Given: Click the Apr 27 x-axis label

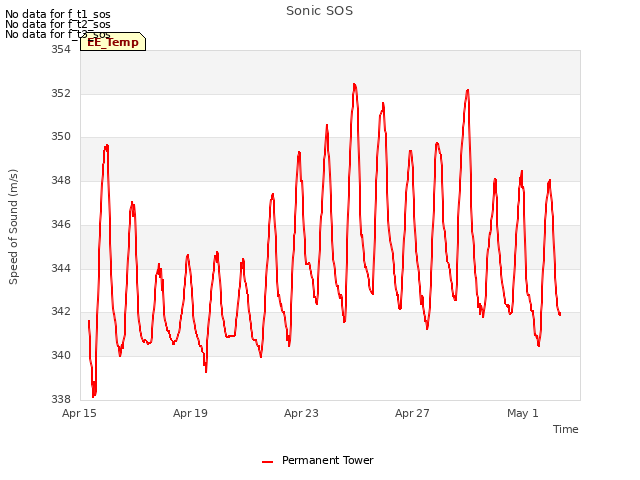Looking at the screenshot, I should coord(412,413).
